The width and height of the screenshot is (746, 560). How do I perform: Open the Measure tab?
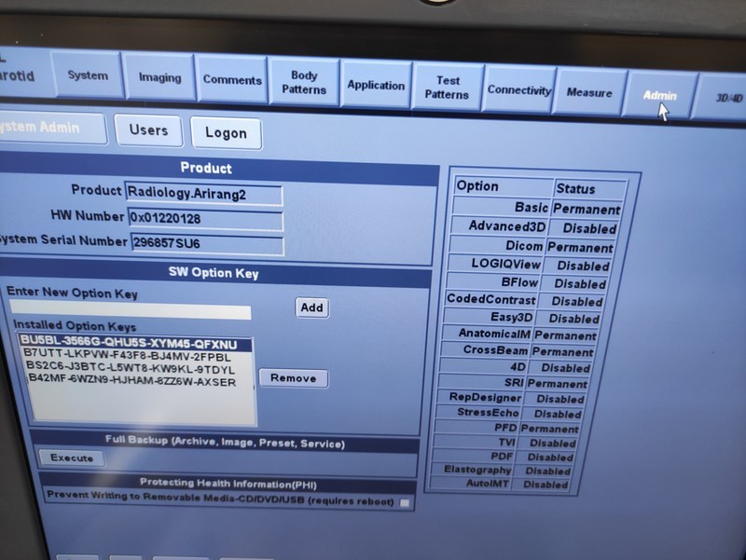tap(589, 92)
